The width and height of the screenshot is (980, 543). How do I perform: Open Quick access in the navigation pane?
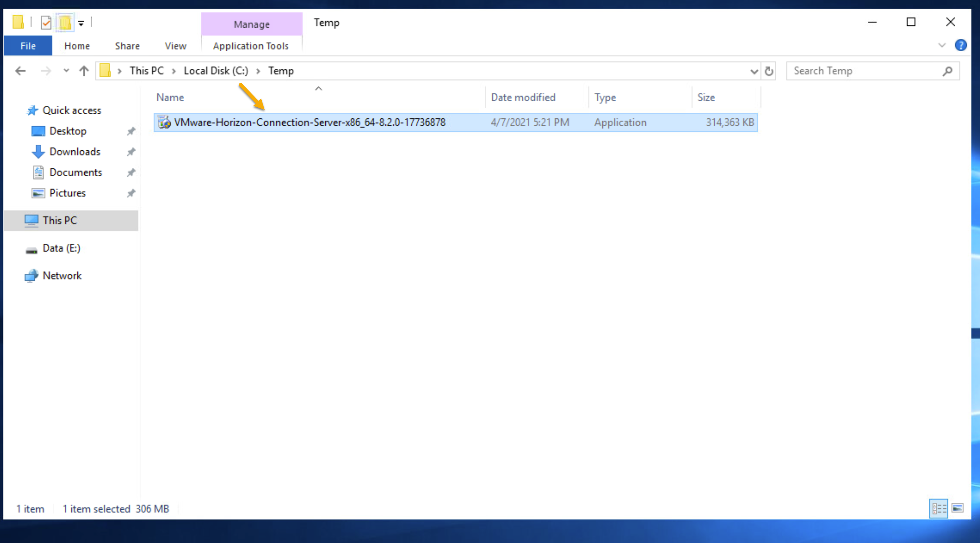pyautogui.click(x=71, y=111)
